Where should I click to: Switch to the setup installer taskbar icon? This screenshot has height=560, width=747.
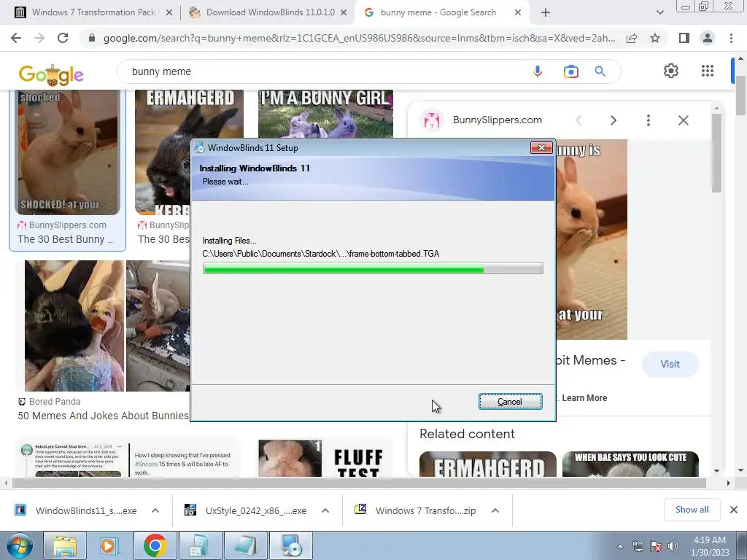291,545
